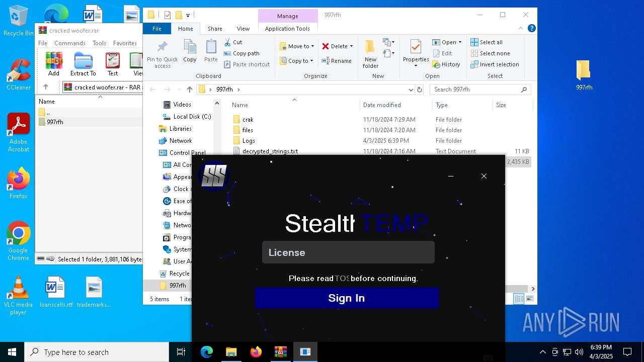Click Invert selection in ribbon
The image size is (644, 362).
point(495,64)
